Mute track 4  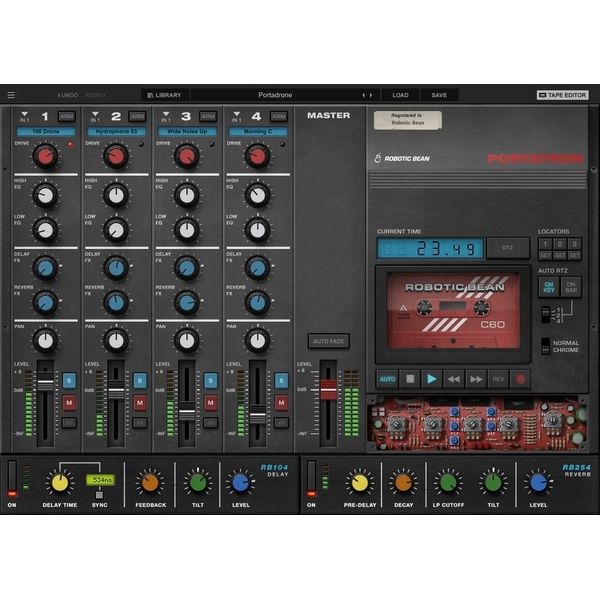(281, 403)
